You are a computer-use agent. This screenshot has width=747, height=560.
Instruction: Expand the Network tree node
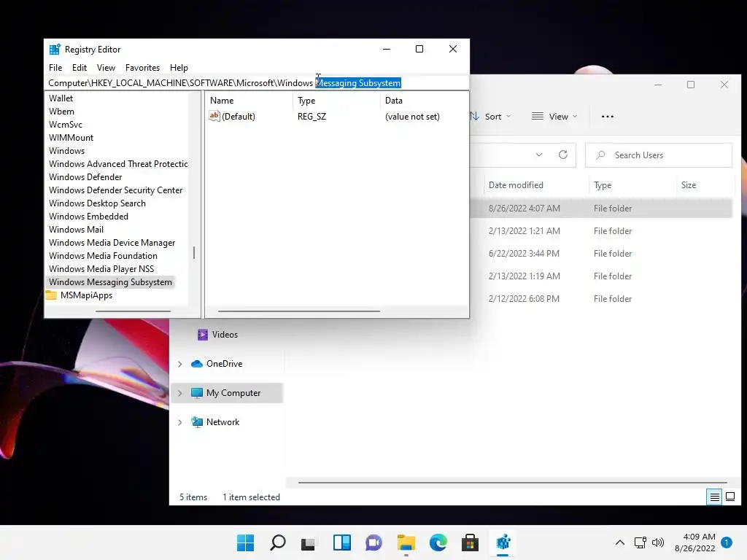click(x=179, y=422)
